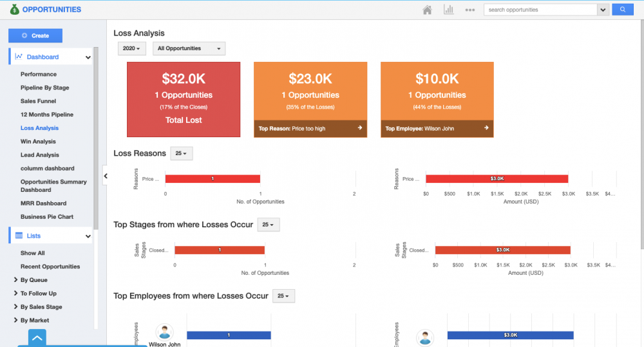
Task: Click the arrow on Top Reason card
Action: 359,128
